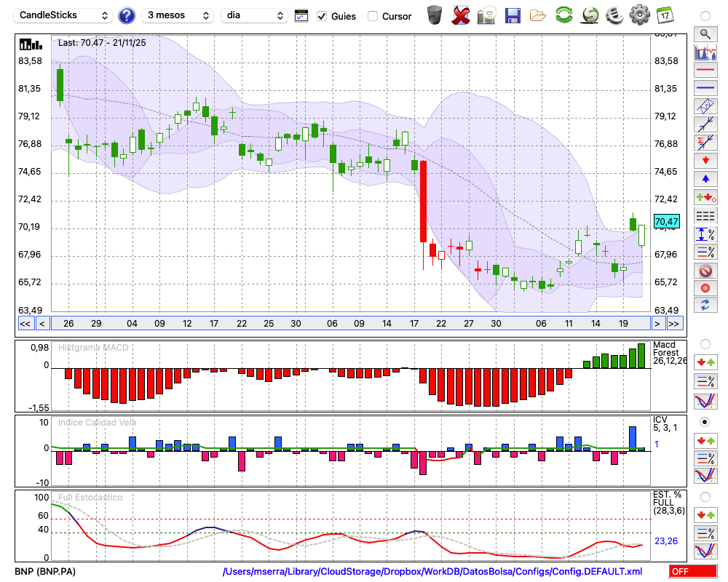Viewport: 728px width, 582px height.
Task: Click the Last: 70.47 - 21/11/25 text
Action: [x=102, y=43]
